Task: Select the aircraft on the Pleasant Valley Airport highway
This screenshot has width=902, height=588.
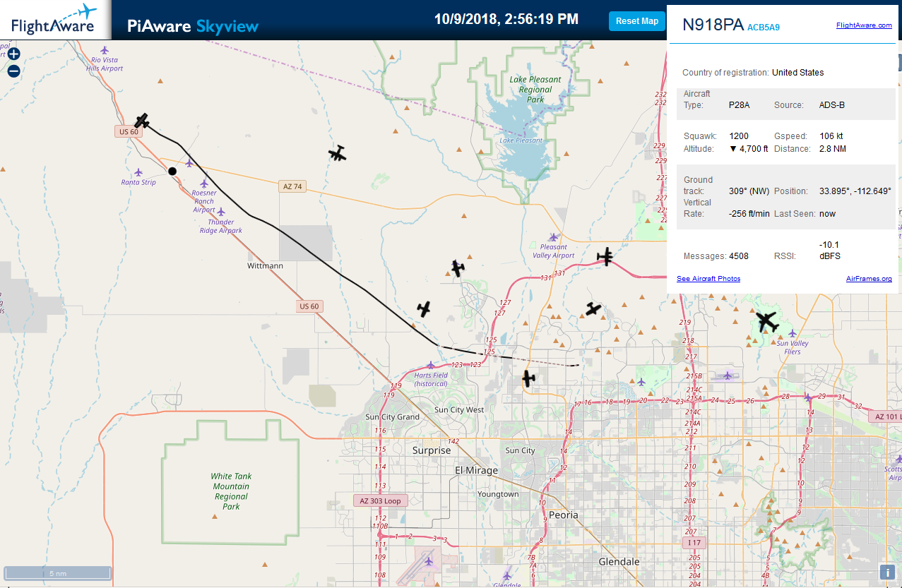Action: [x=606, y=257]
